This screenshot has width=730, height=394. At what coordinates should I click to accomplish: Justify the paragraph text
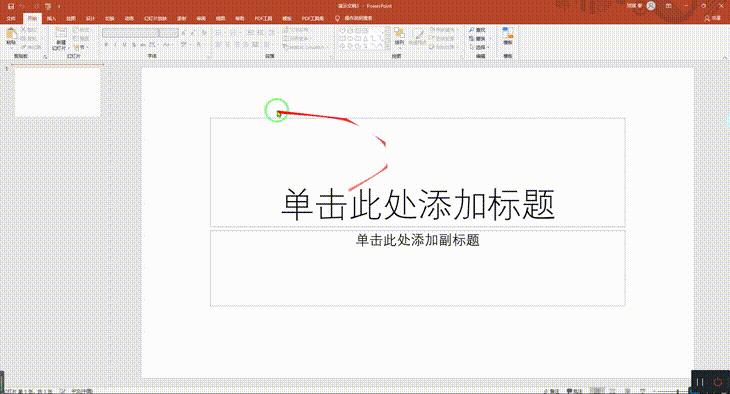tap(246, 45)
